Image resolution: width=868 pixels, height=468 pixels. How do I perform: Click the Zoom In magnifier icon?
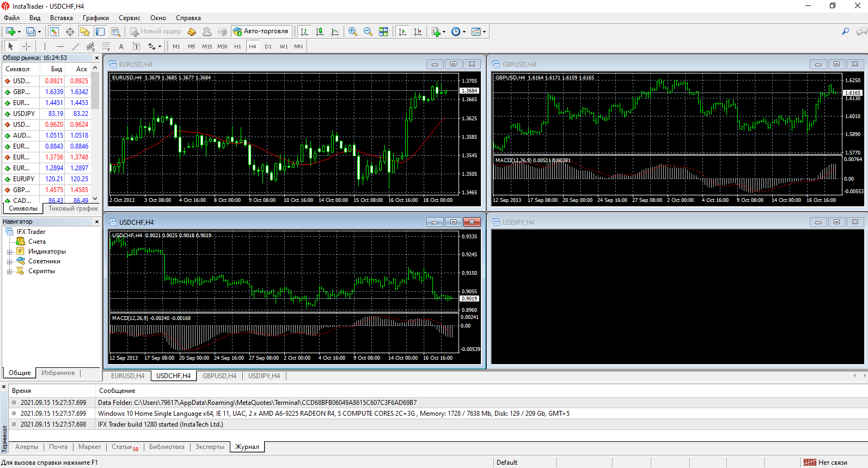pos(353,32)
